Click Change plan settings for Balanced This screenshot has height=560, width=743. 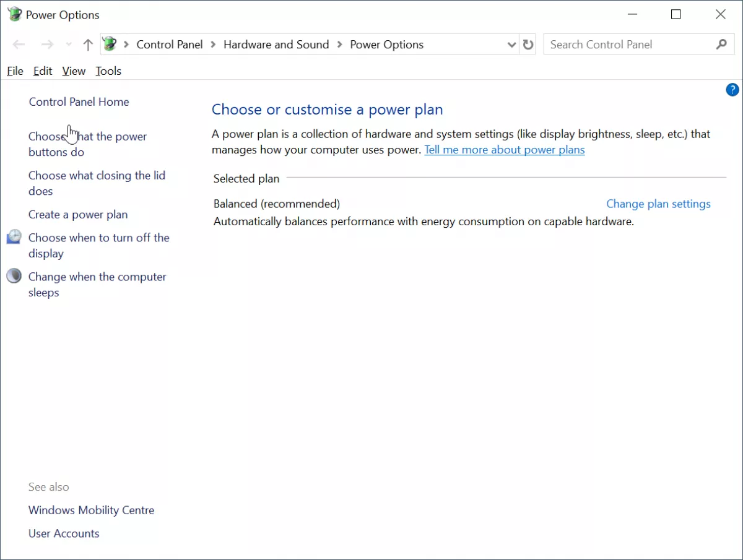[x=658, y=204]
